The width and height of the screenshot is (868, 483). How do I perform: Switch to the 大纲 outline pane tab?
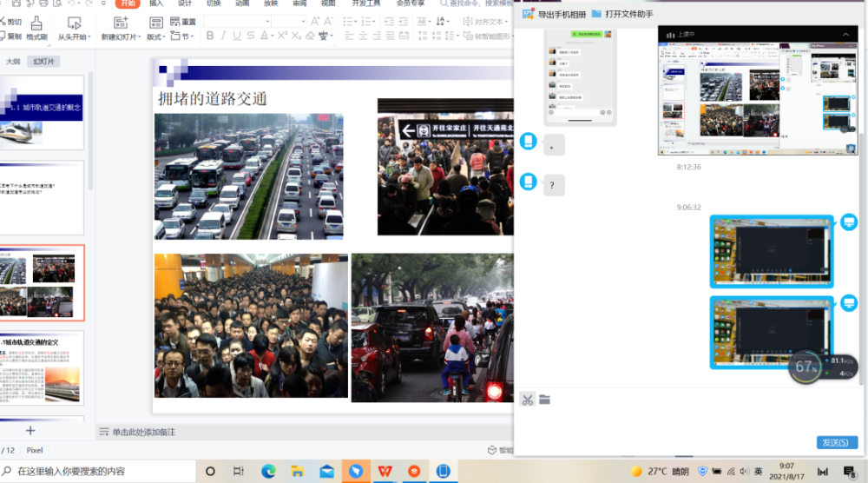pos(13,62)
